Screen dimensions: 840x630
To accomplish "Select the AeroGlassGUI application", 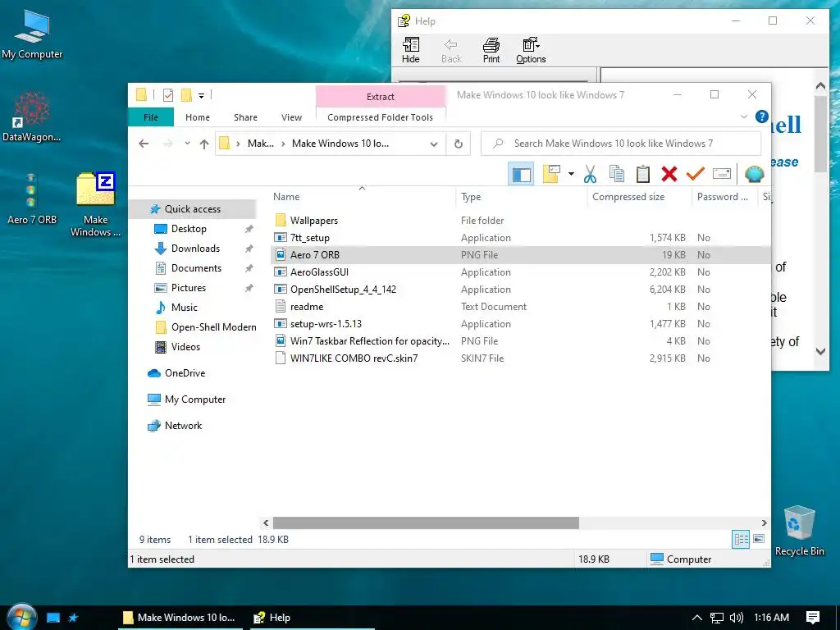I will pyautogui.click(x=319, y=272).
